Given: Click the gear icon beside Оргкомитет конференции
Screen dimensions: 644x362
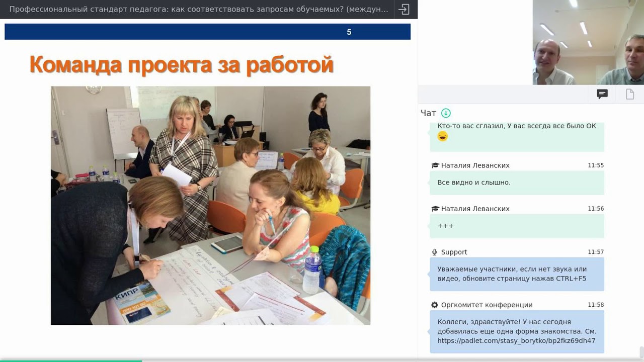Looking at the screenshot, I should coord(435,305).
